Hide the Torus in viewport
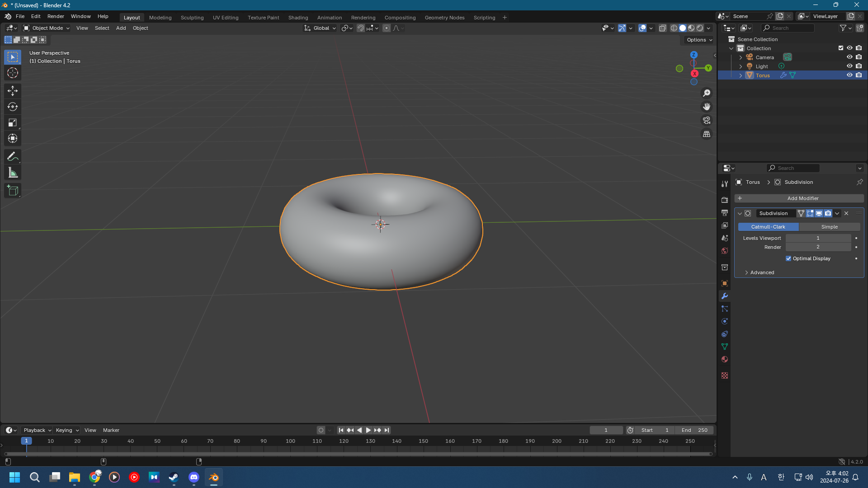The height and width of the screenshot is (488, 868). 849,75
